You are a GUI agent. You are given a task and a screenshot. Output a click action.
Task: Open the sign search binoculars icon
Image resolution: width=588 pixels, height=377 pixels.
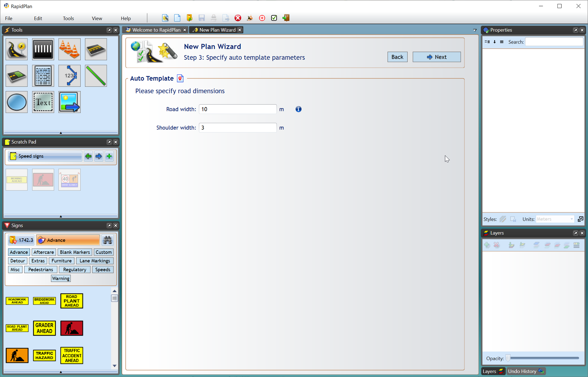107,240
